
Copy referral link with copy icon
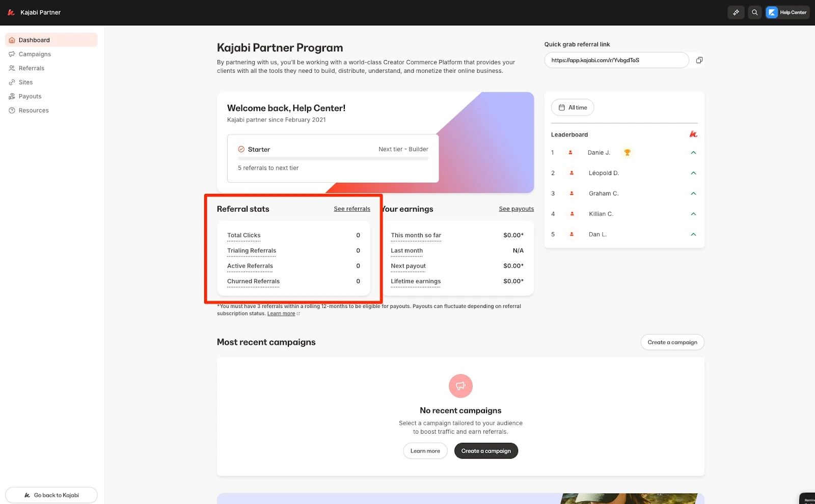[x=699, y=60]
